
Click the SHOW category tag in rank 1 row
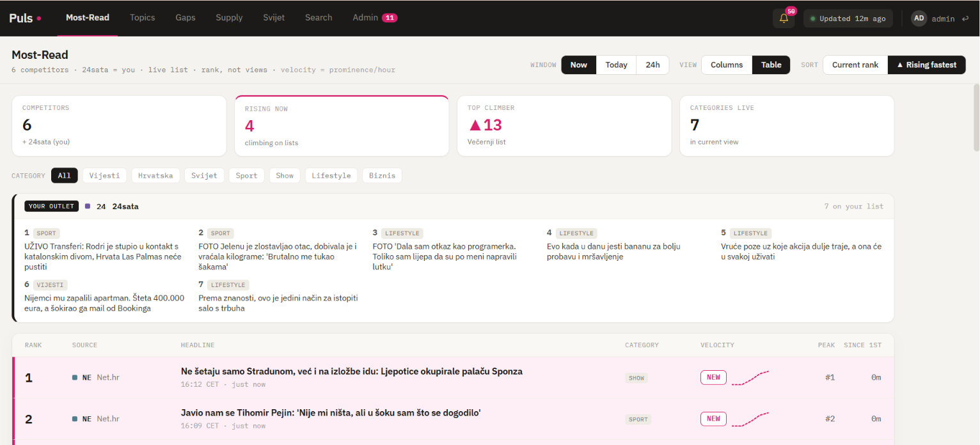636,378
